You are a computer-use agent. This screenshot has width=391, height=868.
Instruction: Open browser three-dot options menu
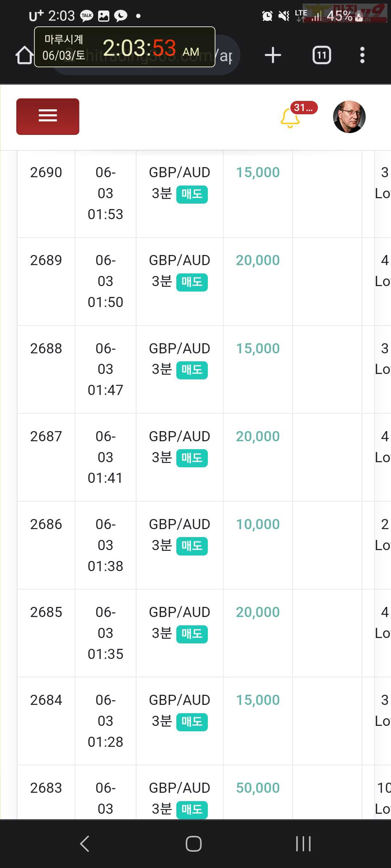[x=362, y=55]
